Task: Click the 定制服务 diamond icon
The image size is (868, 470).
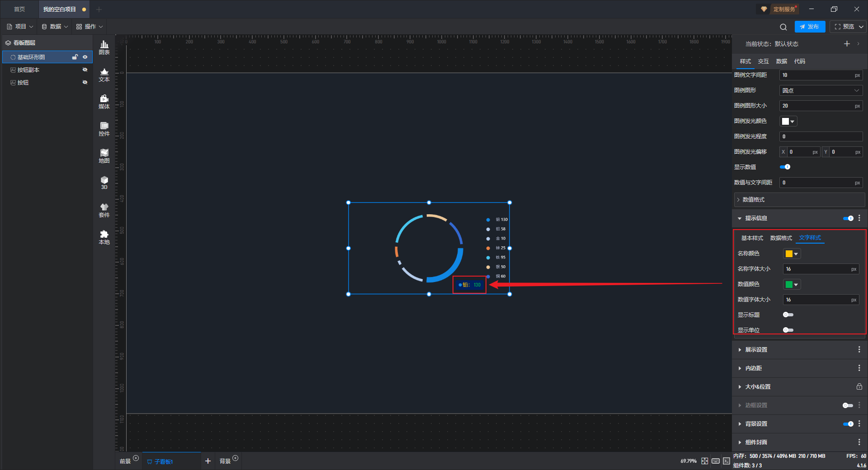Action: pyautogui.click(x=764, y=9)
